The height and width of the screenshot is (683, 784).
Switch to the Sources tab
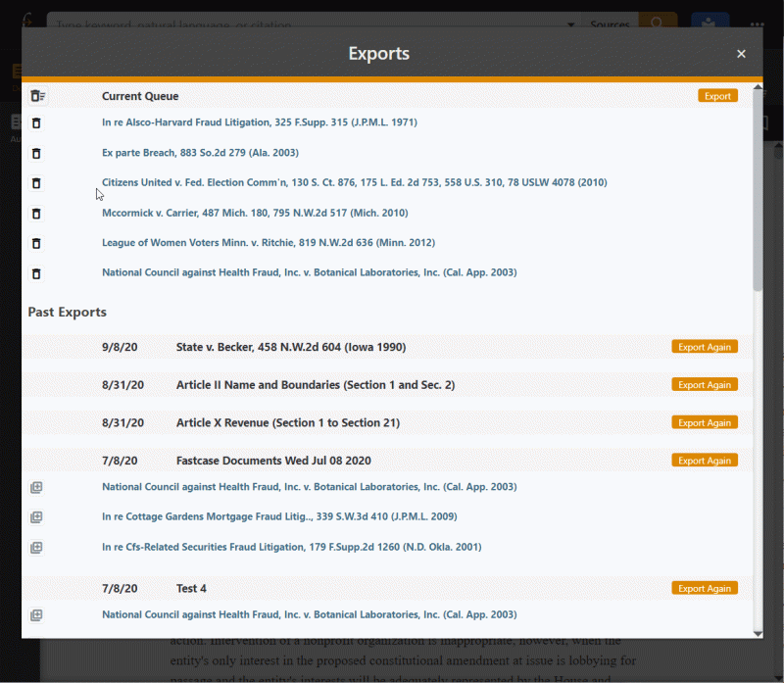(x=610, y=24)
